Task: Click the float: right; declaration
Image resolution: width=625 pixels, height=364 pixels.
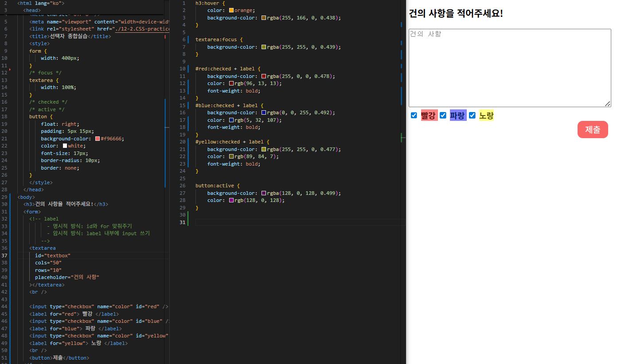Action: pyautogui.click(x=60, y=124)
